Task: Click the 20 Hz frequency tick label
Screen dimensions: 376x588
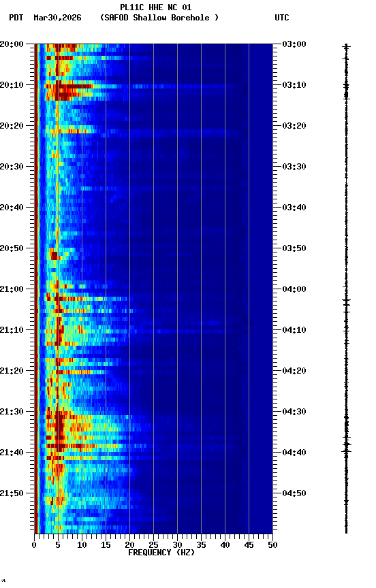Action: [x=129, y=545]
